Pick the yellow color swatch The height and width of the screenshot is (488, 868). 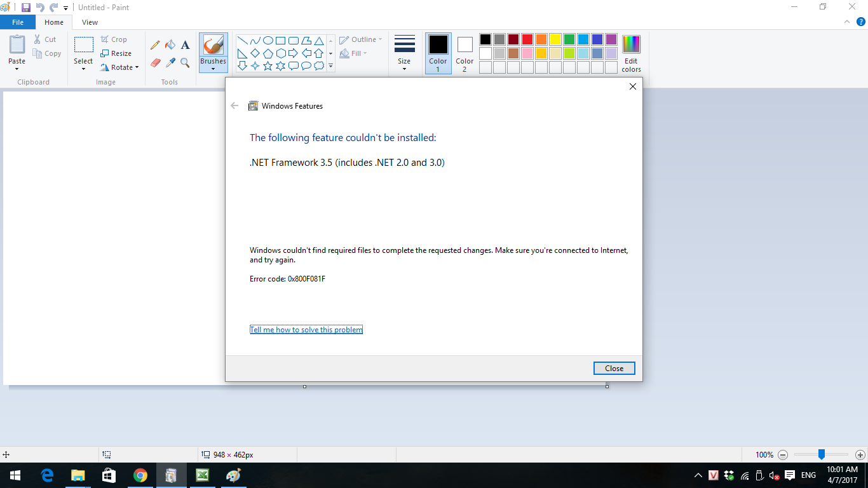[x=555, y=39]
